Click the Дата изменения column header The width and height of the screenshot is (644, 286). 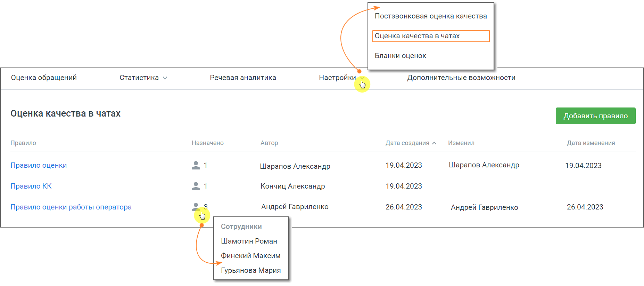pyautogui.click(x=591, y=143)
